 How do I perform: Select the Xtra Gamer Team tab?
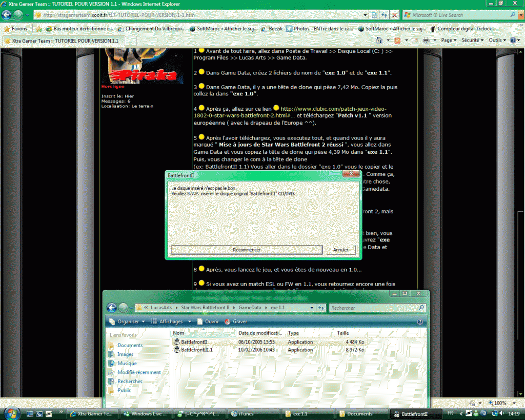pyautogui.click(x=63, y=41)
